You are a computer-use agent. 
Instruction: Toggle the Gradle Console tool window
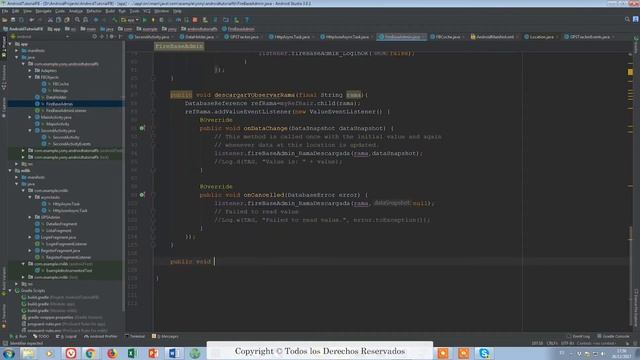613,336
